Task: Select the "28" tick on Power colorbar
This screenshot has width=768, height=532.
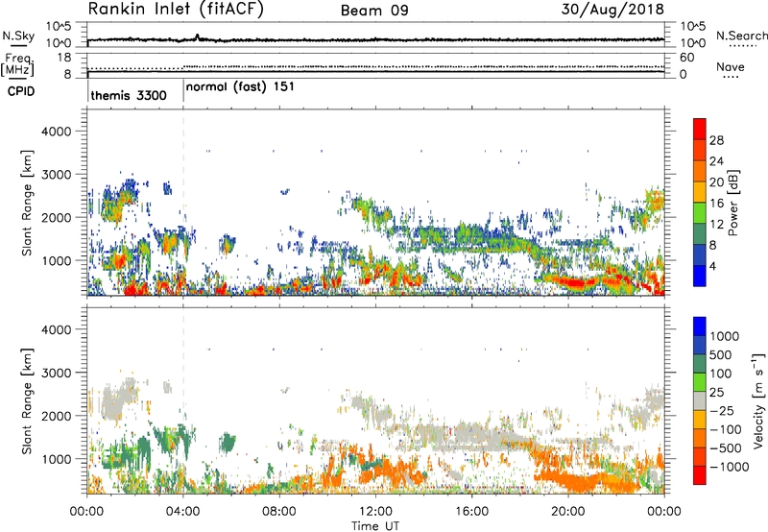Action: point(716,140)
